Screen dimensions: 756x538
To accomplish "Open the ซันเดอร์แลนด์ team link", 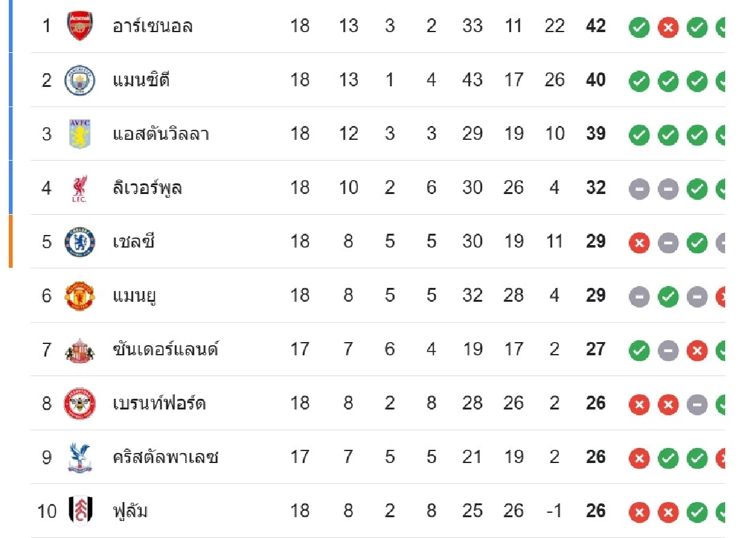I will 165,350.
